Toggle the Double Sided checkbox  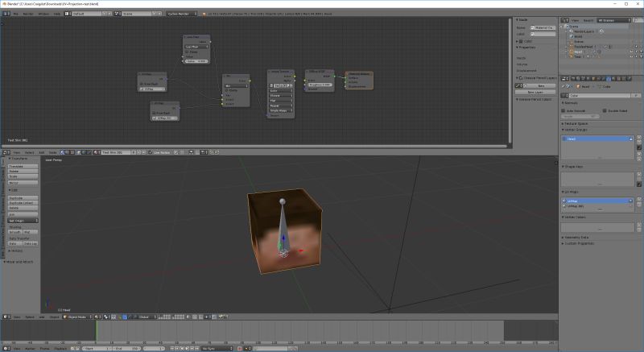[605, 110]
